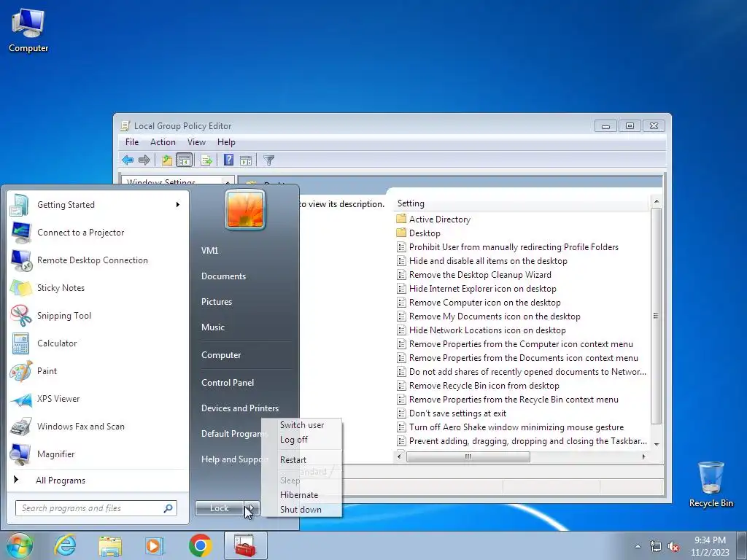The width and height of the screenshot is (747, 560).
Task: Click the Back arrow in Group Policy toolbar
Action: click(x=127, y=160)
